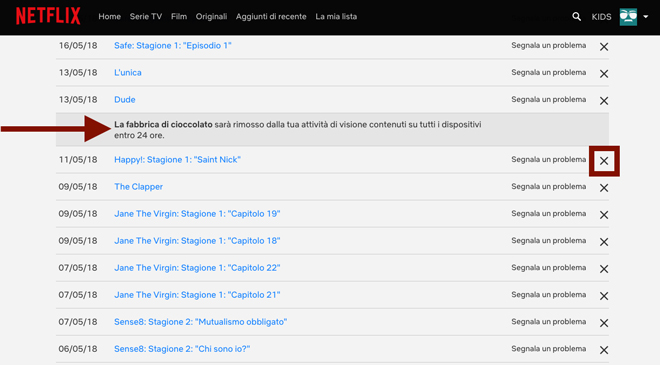Click the date 06/05/18
The image size is (660, 365).
click(78, 349)
